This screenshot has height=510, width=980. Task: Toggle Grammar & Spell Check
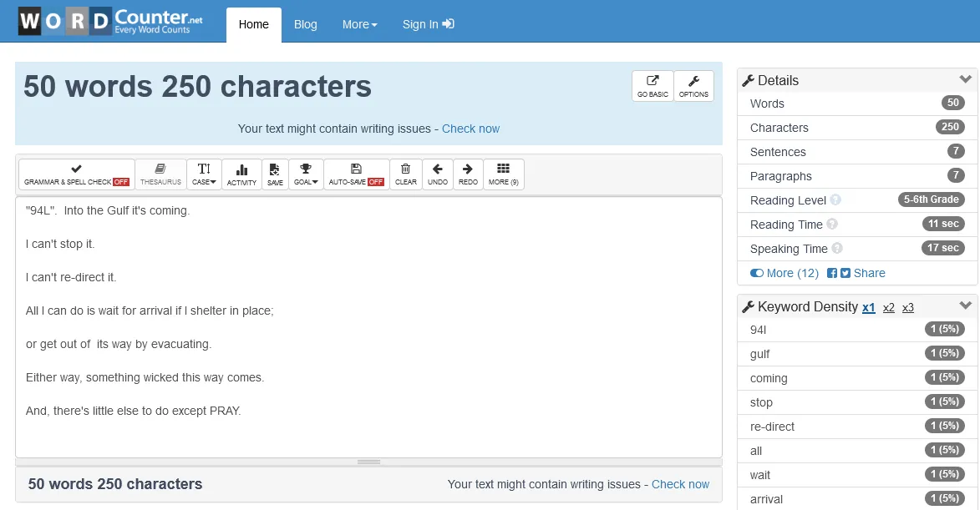[76, 174]
